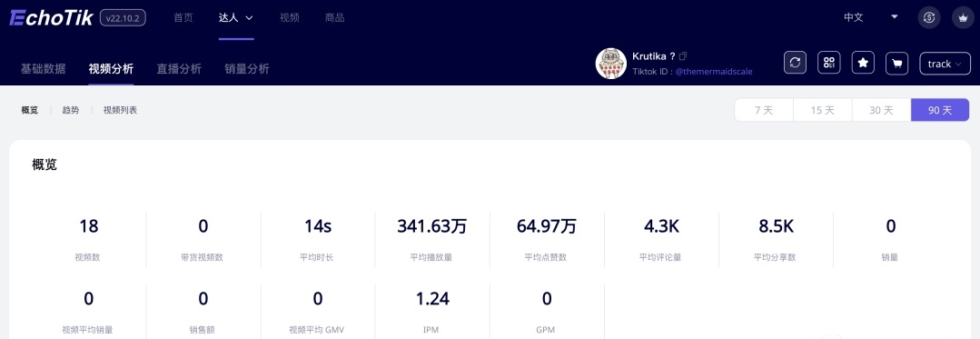The height and width of the screenshot is (339, 980).
Task: Click the 8.5K average shares value
Action: point(777,226)
